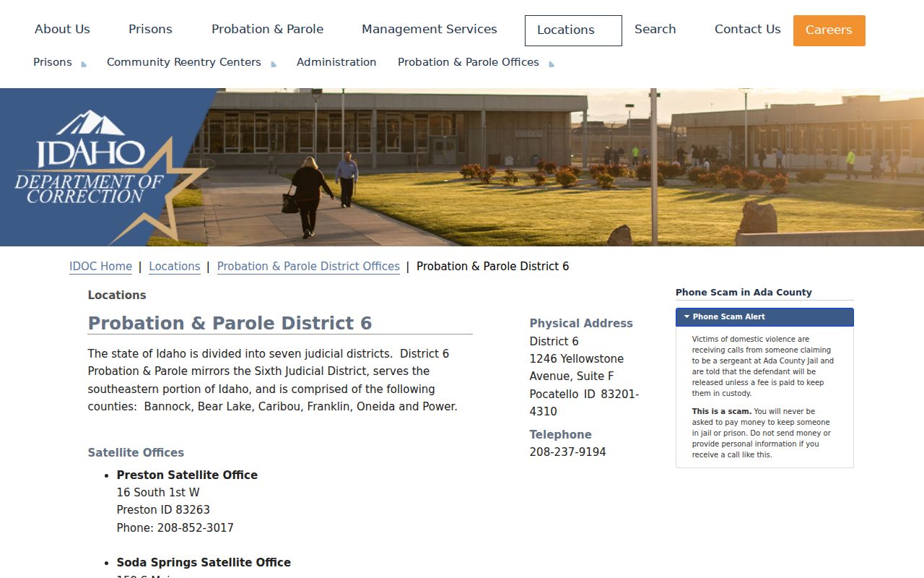Viewport: 924px width, 578px height.
Task: Expand the Community Reentry Centers arrow
Action: pos(274,64)
